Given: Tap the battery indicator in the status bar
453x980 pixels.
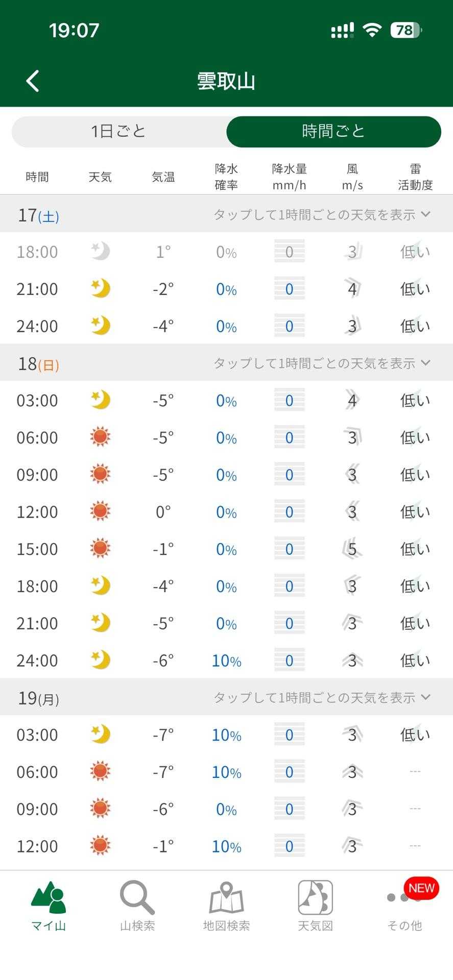Looking at the screenshot, I should (x=406, y=31).
